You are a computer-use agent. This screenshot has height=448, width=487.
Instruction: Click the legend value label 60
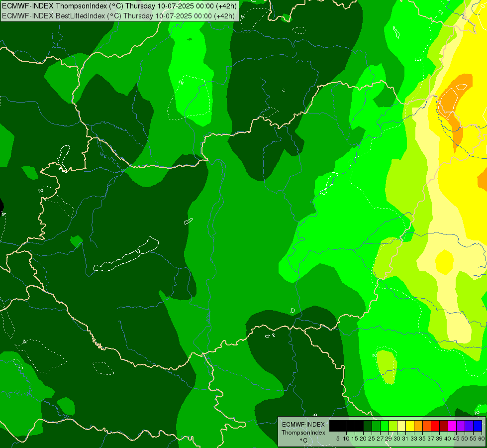(482, 439)
